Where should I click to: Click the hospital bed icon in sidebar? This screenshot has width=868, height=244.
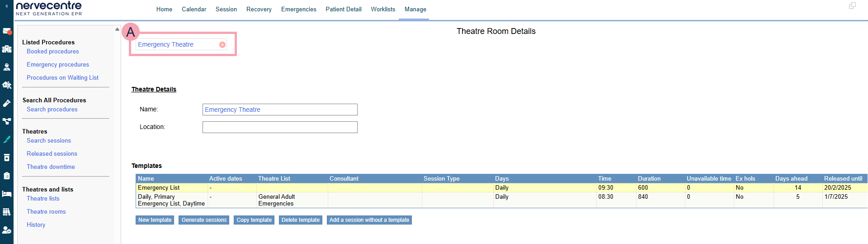(x=7, y=194)
